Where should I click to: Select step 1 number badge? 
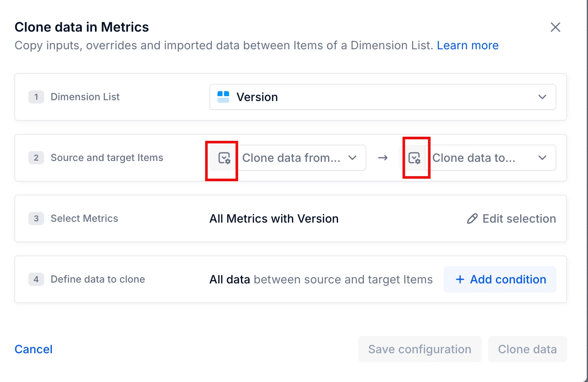[36, 97]
